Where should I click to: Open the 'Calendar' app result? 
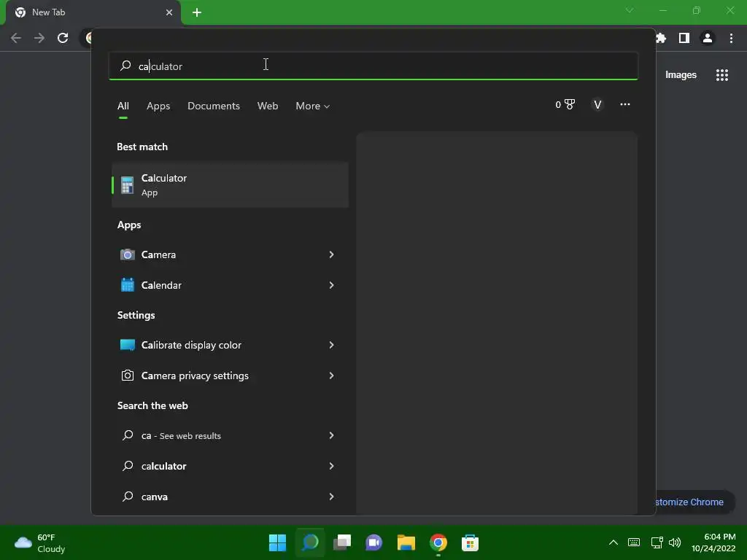[230, 285]
